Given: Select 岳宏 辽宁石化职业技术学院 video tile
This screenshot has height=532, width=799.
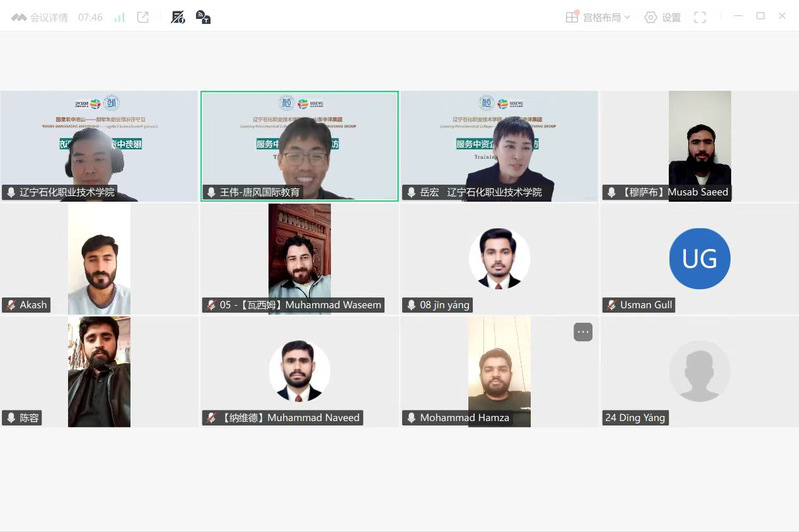Looking at the screenshot, I should (499, 145).
